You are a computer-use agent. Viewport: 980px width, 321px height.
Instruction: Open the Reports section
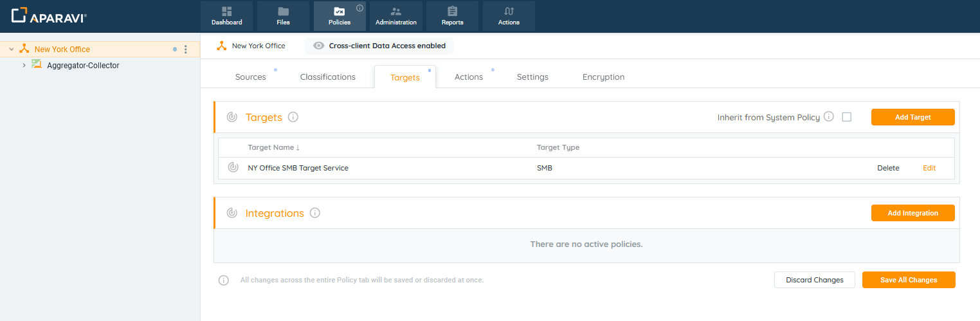pyautogui.click(x=452, y=16)
